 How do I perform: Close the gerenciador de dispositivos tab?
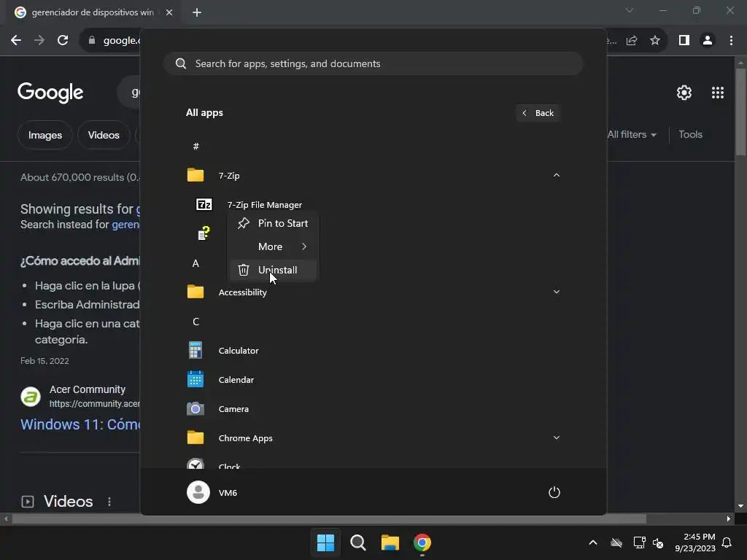pyautogui.click(x=169, y=12)
